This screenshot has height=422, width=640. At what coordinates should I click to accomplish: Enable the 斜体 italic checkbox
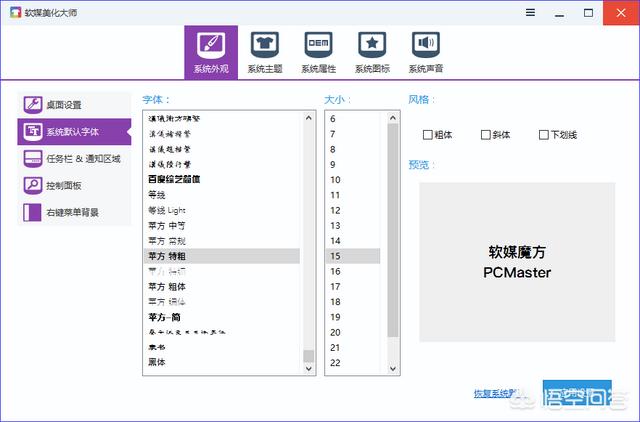[x=486, y=135]
